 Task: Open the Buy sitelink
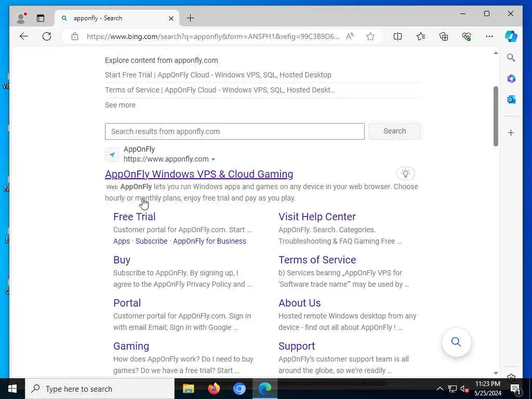coord(122,260)
